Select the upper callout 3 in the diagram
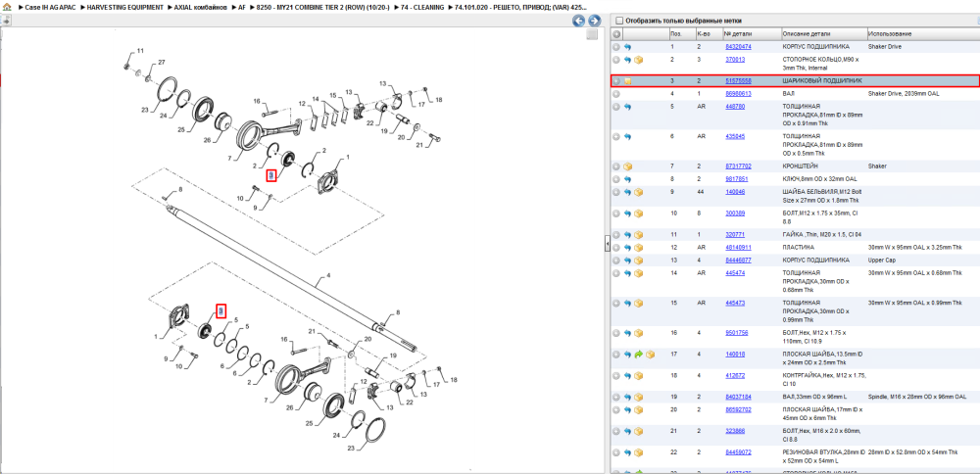 tap(271, 176)
